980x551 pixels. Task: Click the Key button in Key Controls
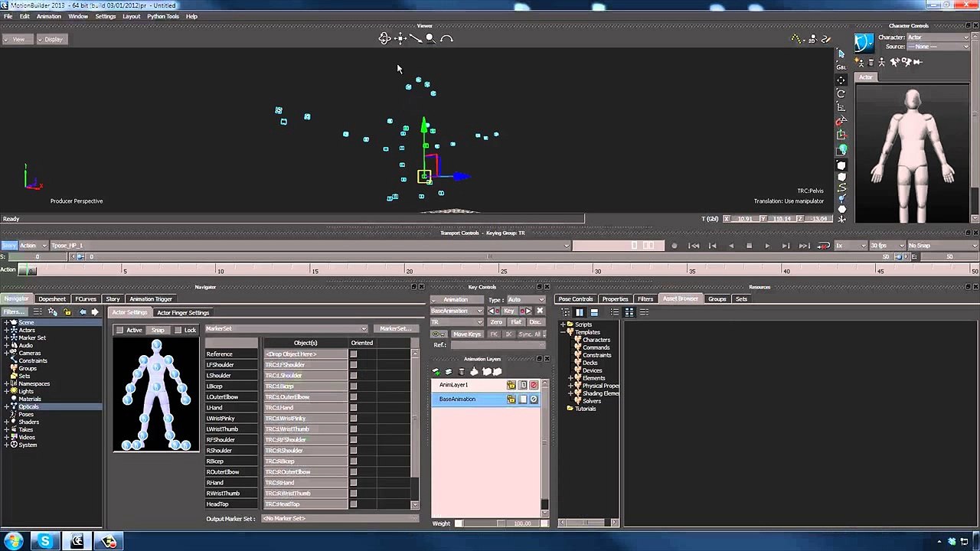[508, 311]
